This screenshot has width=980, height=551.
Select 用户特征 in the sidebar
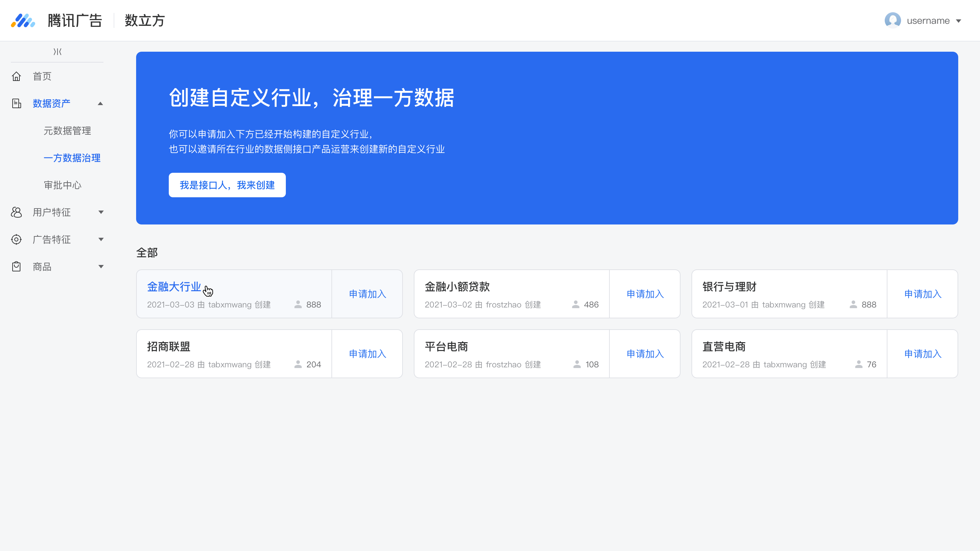[x=52, y=212]
